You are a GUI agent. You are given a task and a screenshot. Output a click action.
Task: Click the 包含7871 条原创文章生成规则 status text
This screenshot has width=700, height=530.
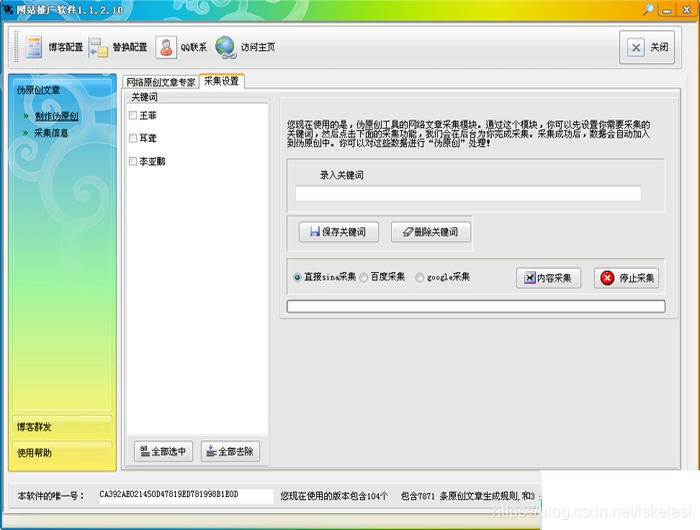pos(459,496)
